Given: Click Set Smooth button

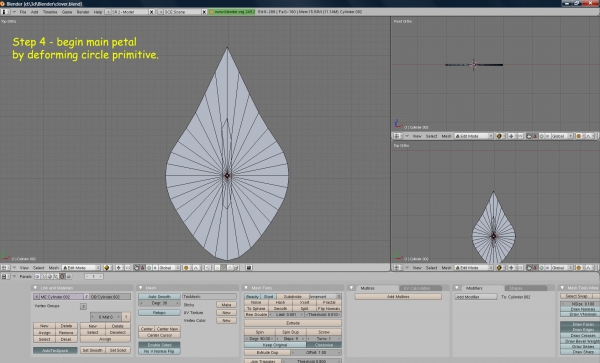Looking at the screenshot, I should tap(92, 350).
